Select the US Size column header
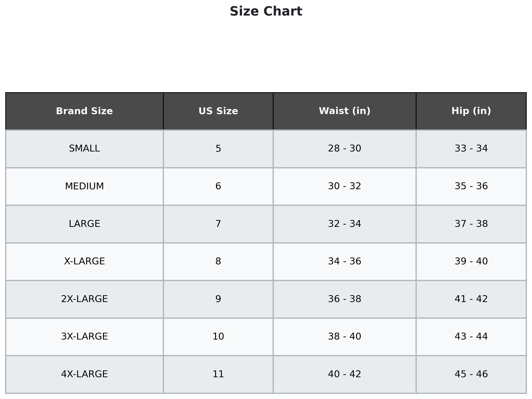 pyautogui.click(x=218, y=111)
